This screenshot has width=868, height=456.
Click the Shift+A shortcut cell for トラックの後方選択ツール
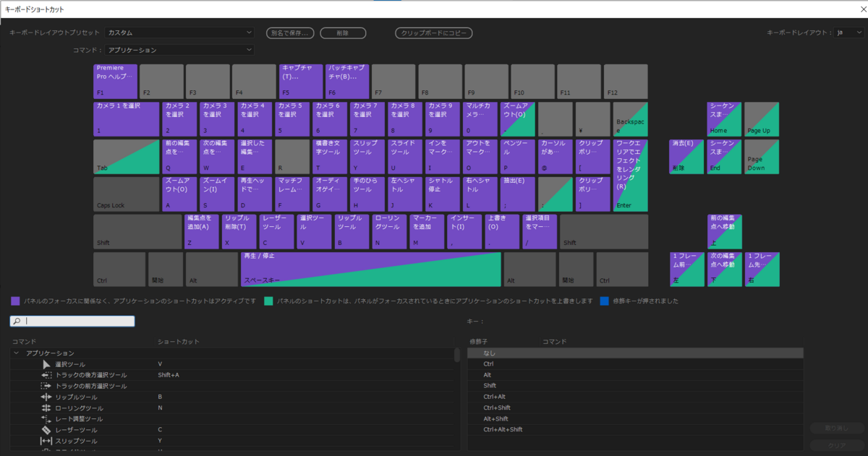click(x=169, y=375)
